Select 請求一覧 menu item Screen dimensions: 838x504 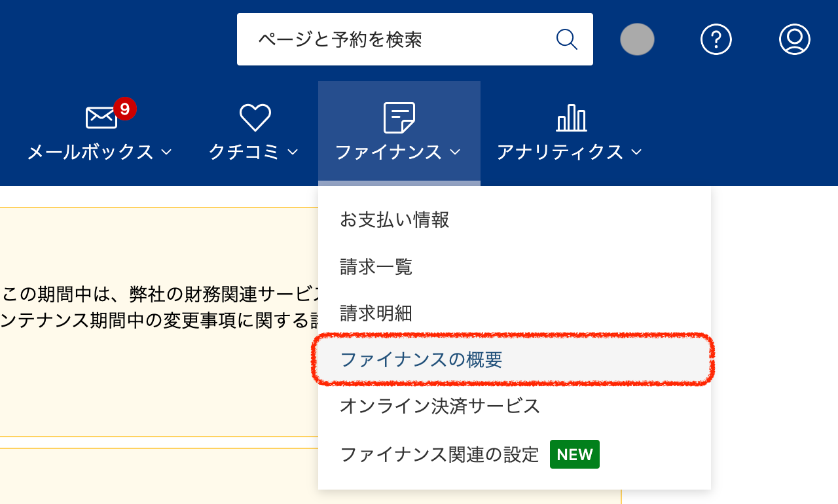376,267
